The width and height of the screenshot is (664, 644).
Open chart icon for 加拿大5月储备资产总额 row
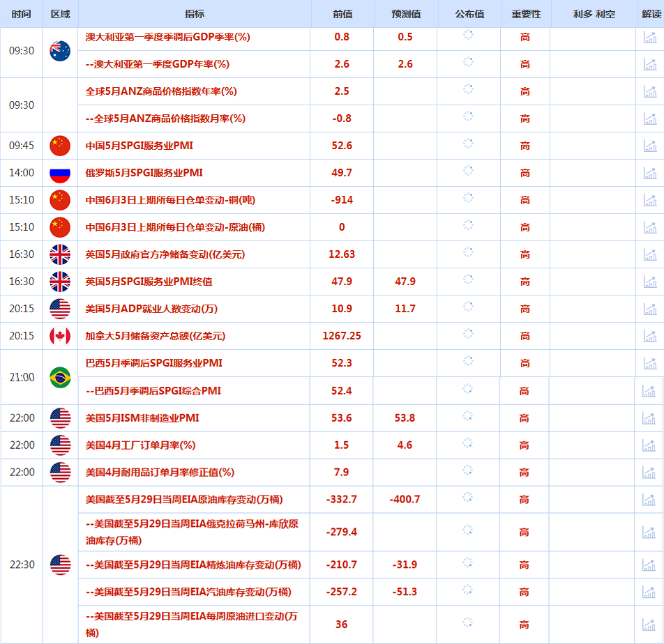pyautogui.click(x=650, y=336)
